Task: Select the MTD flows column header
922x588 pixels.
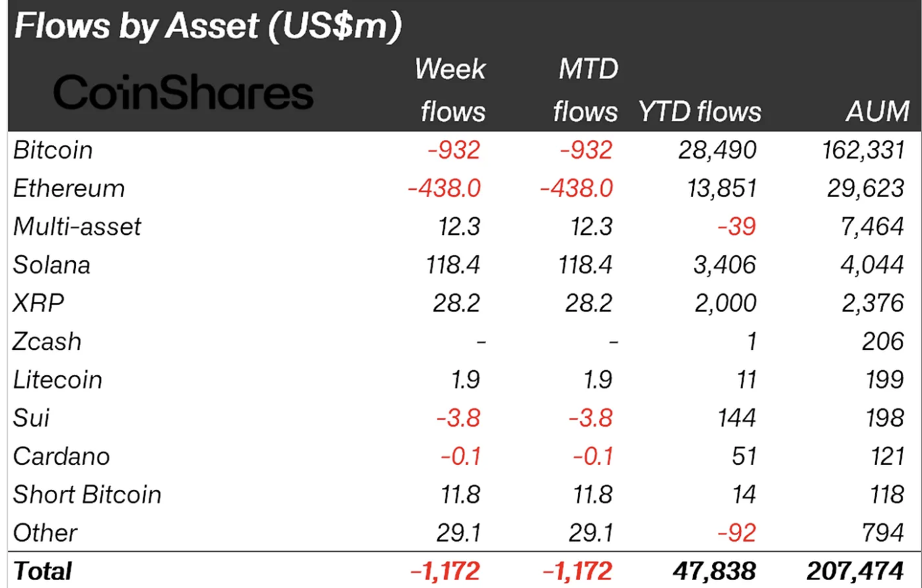Action: (584, 89)
